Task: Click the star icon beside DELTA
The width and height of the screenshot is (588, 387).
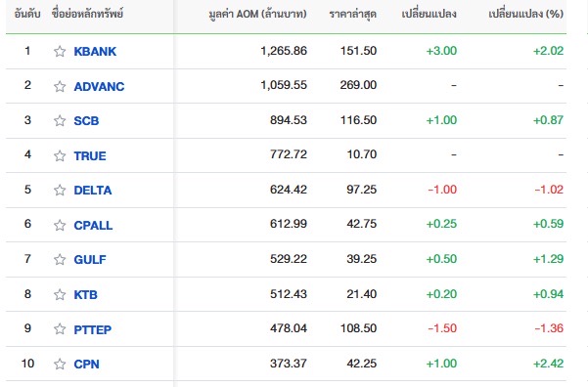Action: click(x=60, y=190)
